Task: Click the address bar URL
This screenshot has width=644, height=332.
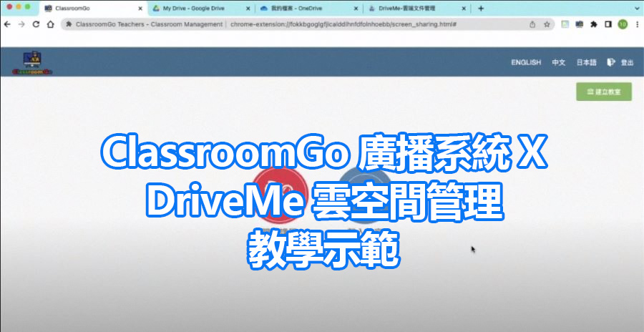Action: pyautogui.click(x=343, y=24)
